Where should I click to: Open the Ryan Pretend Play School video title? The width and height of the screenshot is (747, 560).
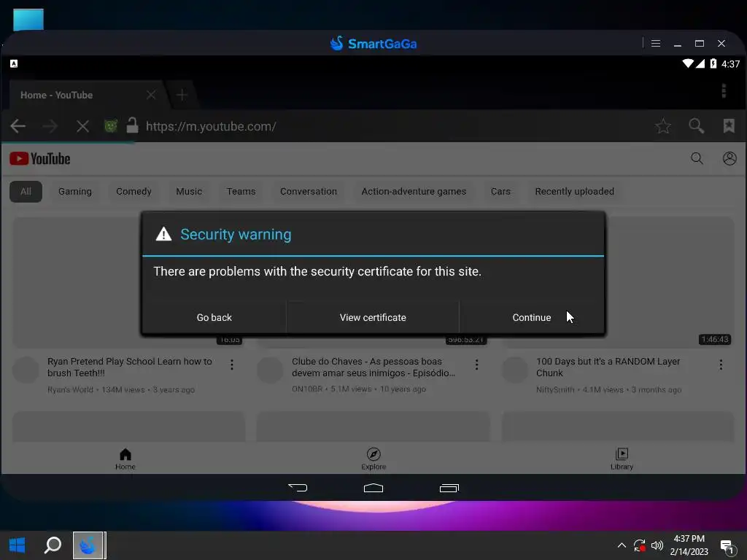tap(130, 367)
